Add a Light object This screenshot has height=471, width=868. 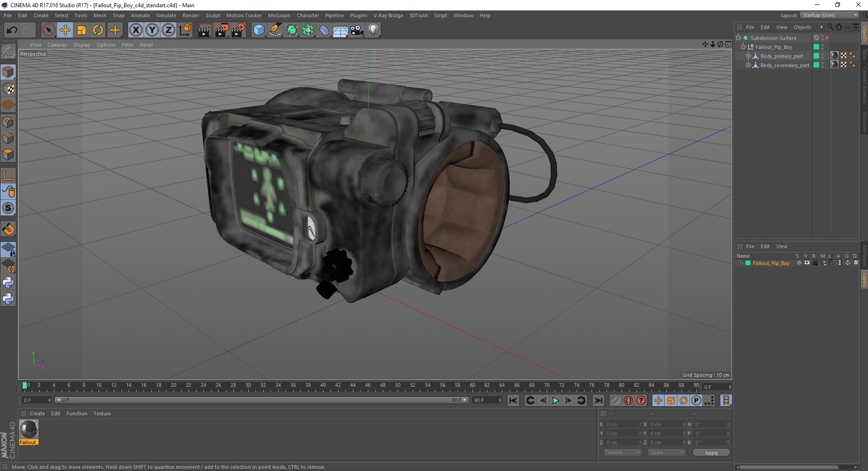point(373,30)
